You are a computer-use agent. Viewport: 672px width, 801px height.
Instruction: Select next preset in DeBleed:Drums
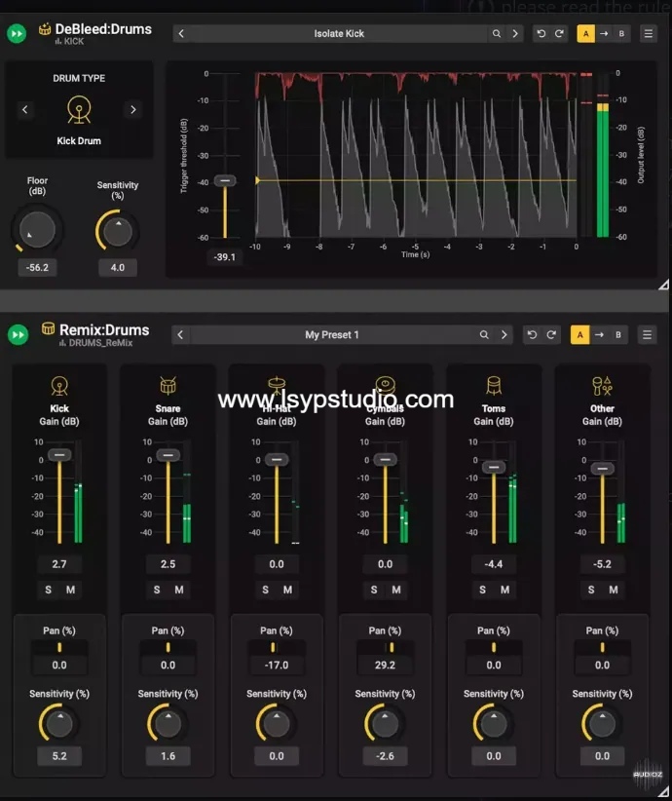point(515,34)
